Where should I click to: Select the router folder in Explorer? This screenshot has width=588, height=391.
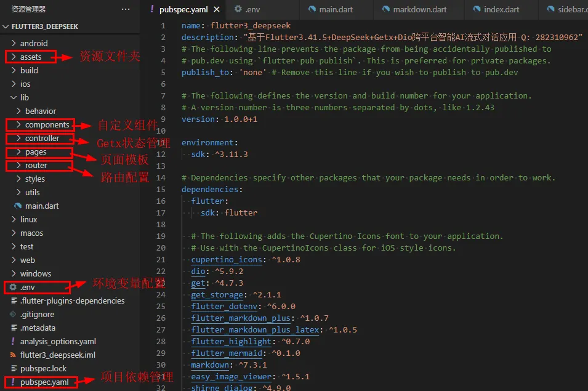coord(37,165)
